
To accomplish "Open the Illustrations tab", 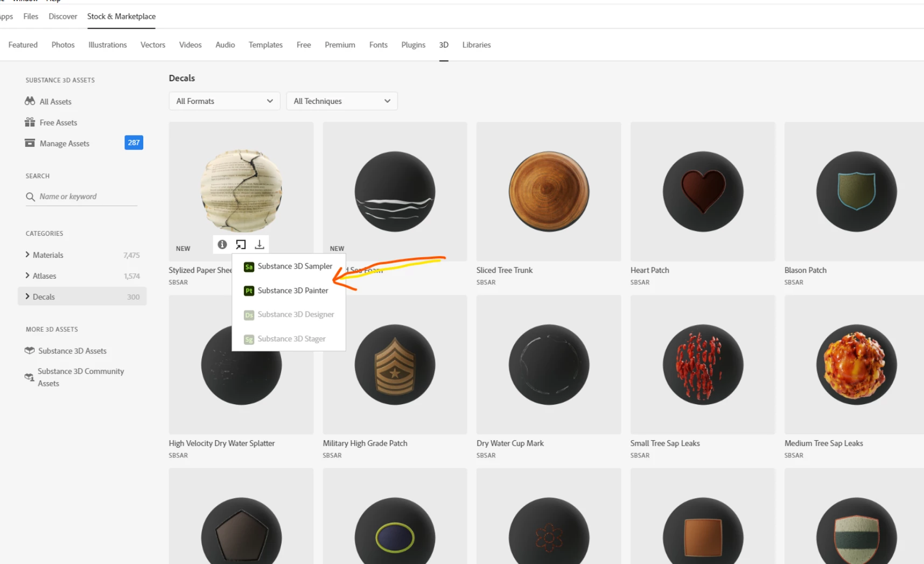I will click(x=108, y=45).
